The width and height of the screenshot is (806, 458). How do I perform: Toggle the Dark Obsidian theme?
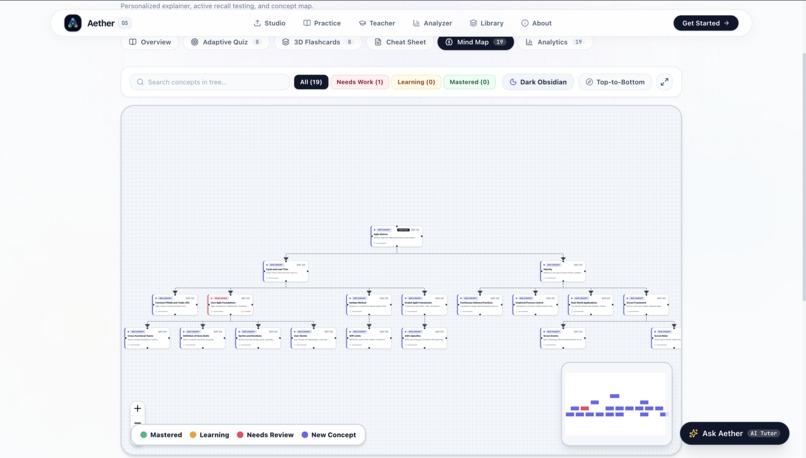click(x=538, y=82)
